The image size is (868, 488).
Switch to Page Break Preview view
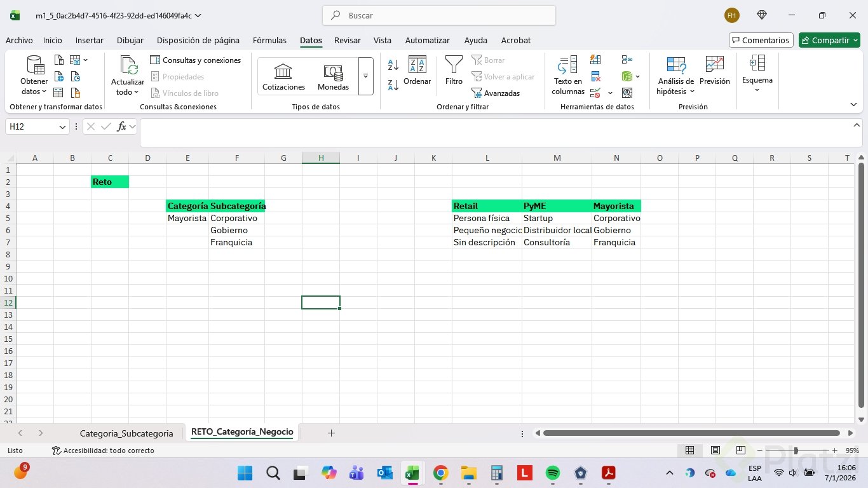[x=740, y=451]
